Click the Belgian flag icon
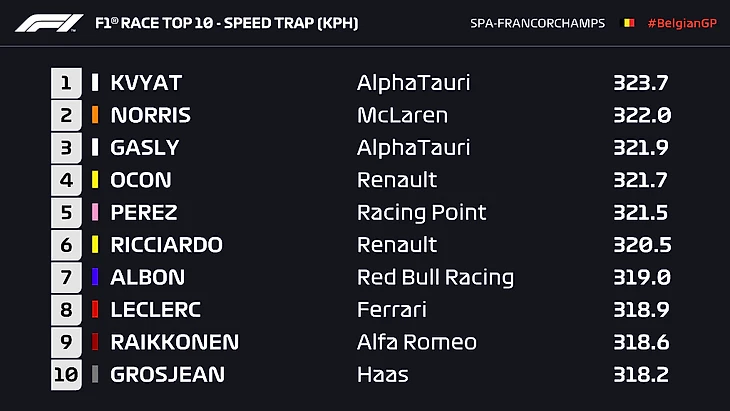Viewport: 730px width, 411px height. pos(629,23)
